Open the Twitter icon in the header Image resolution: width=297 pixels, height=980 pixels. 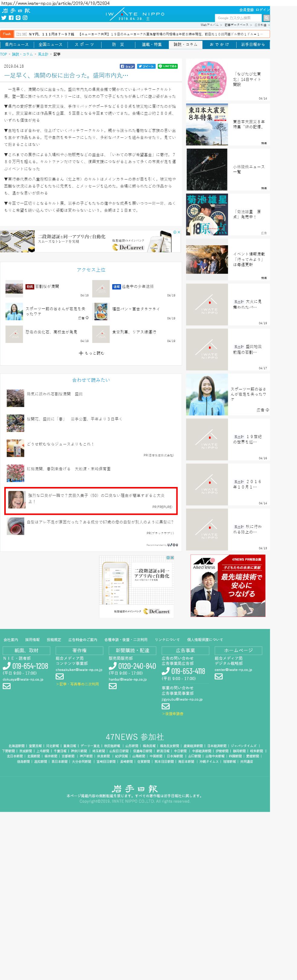click(x=4, y=18)
